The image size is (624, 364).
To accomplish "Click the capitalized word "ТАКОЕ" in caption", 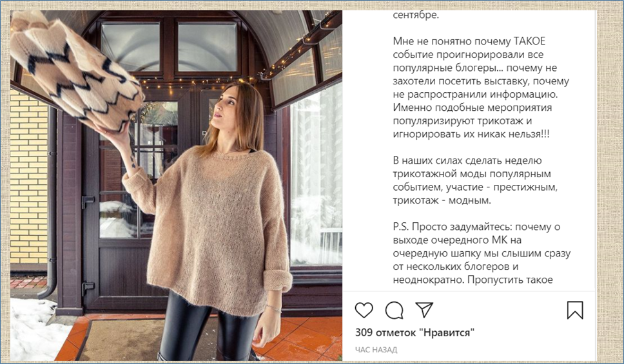I will [529, 41].
